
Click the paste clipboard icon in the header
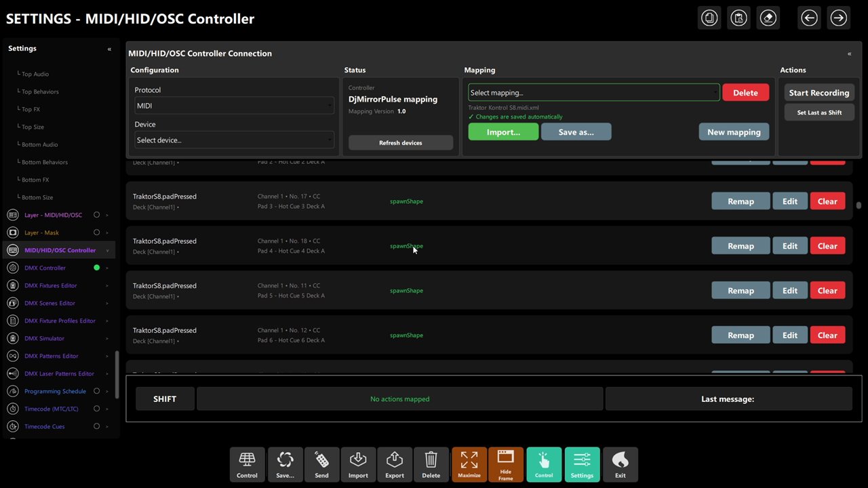tap(738, 18)
